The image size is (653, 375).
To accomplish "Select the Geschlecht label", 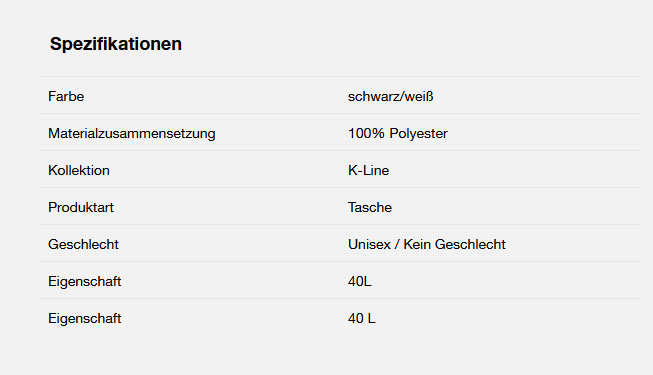I will pos(83,244).
